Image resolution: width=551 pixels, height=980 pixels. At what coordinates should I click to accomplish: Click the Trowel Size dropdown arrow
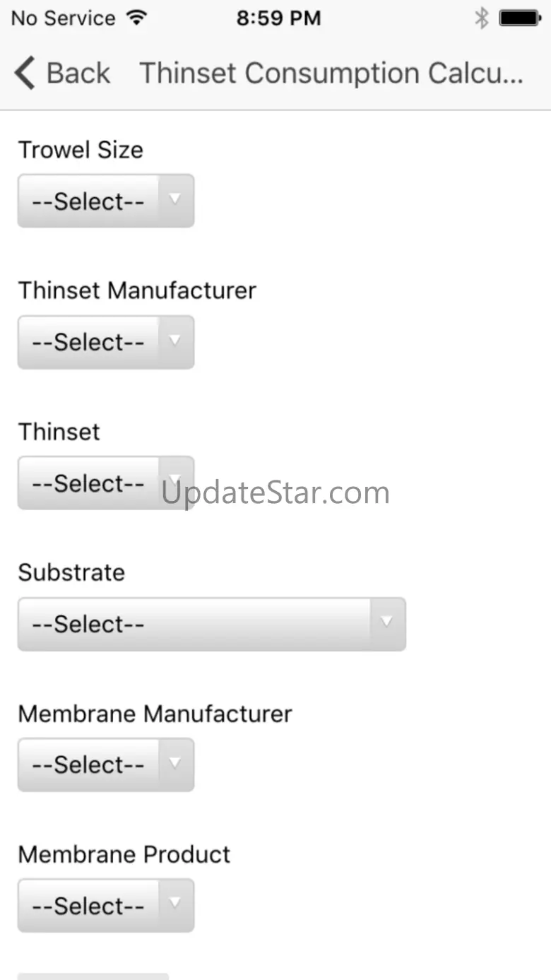click(175, 201)
